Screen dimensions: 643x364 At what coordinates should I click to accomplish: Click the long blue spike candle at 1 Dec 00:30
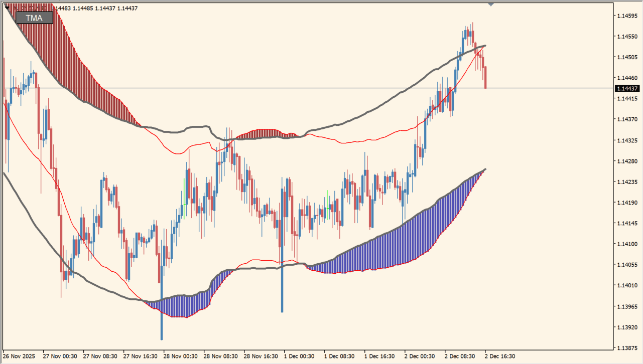tap(282, 291)
